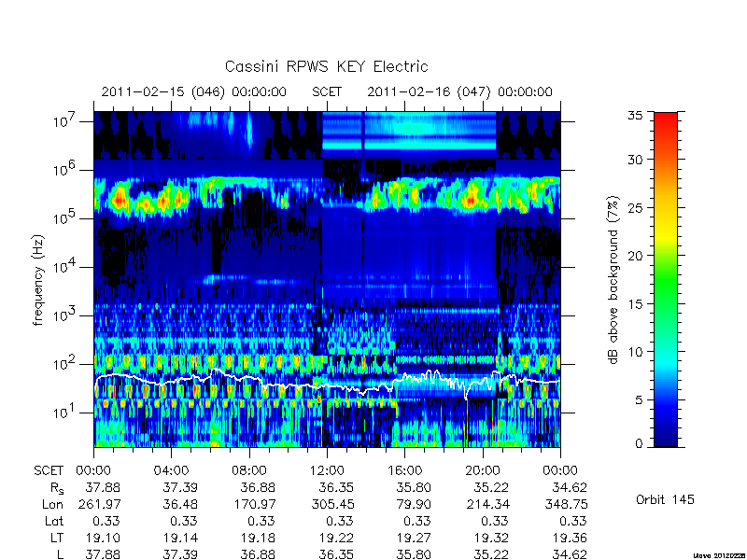Image resolution: width=747 pixels, height=560 pixels.
Task: Pick the LT value 19.27
Action: [x=414, y=538]
